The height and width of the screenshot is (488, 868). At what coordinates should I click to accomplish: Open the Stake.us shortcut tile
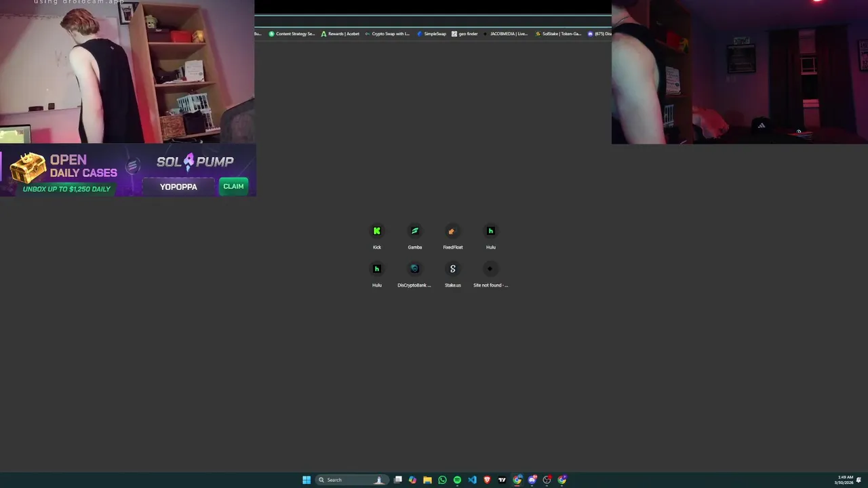click(x=453, y=274)
